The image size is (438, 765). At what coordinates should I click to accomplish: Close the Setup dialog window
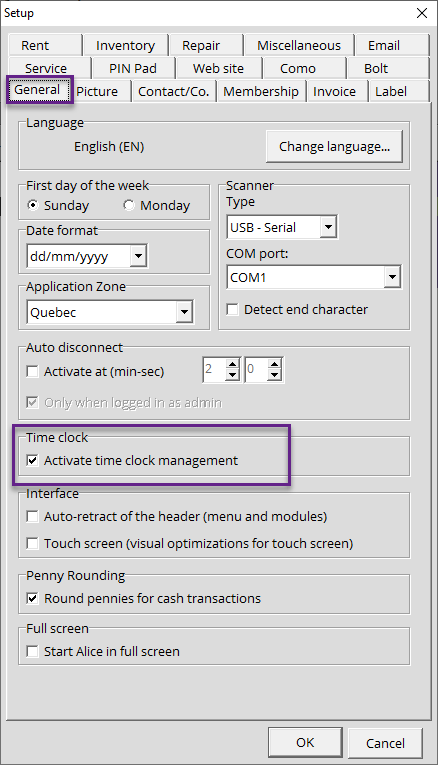(x=422, y=13)
